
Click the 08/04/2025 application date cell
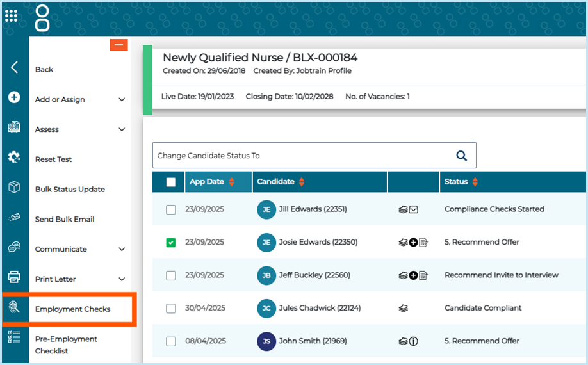click(206, 341)
